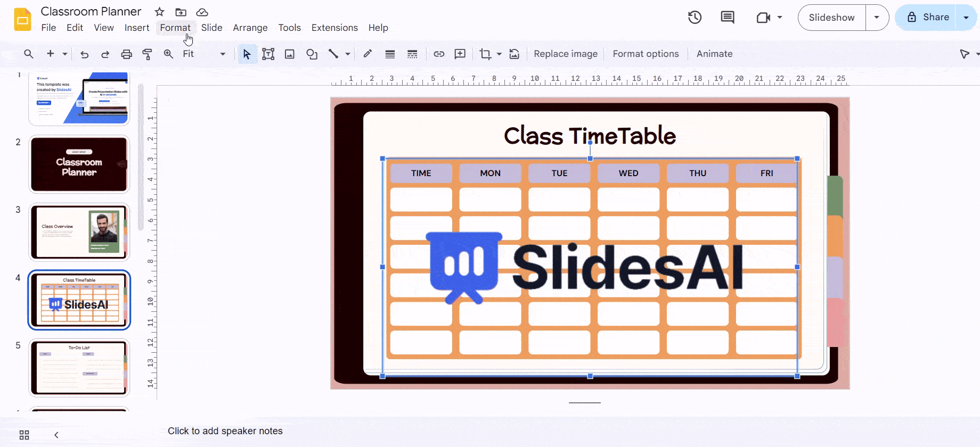This screenshot has height=447, width=980.
Task: Select the crop image tool
Action: pyautogui.click(x=485, y=54)
